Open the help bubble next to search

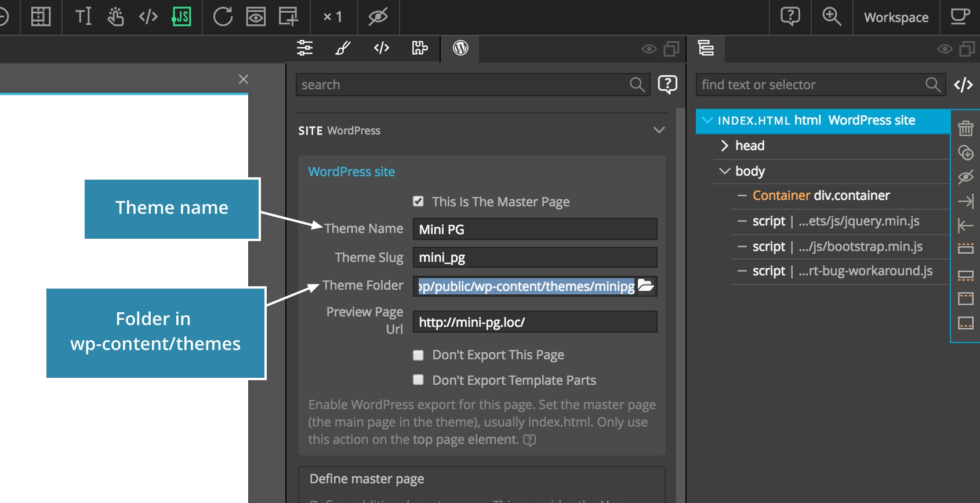click(667, 85)
